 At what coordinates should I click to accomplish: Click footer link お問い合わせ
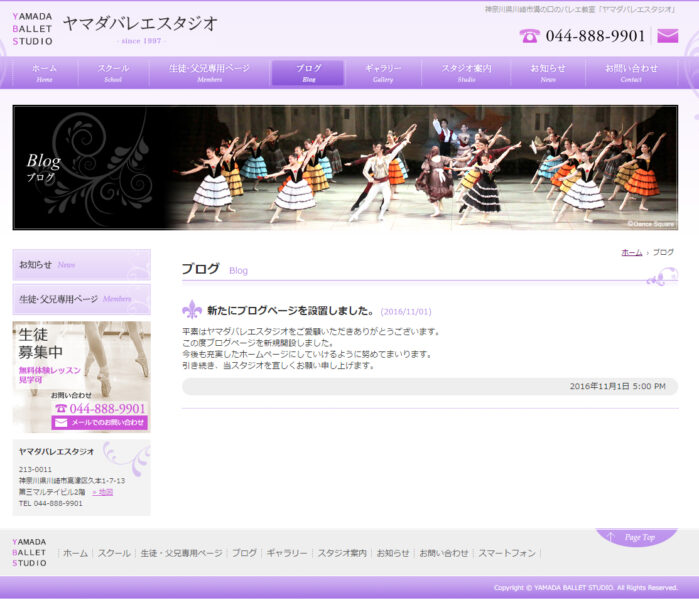(x=444, y=553)
